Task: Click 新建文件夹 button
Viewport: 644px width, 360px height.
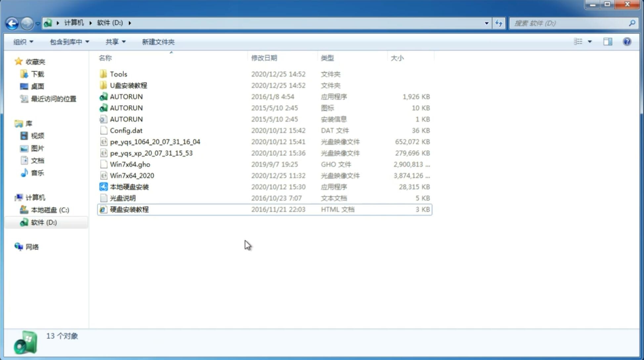Action: pyautogui.click(x=158, y=41)
